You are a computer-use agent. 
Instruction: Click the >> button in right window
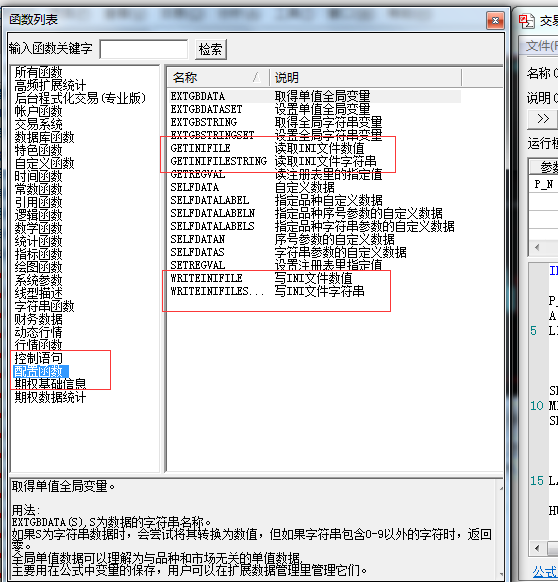(x=543, y=119)
